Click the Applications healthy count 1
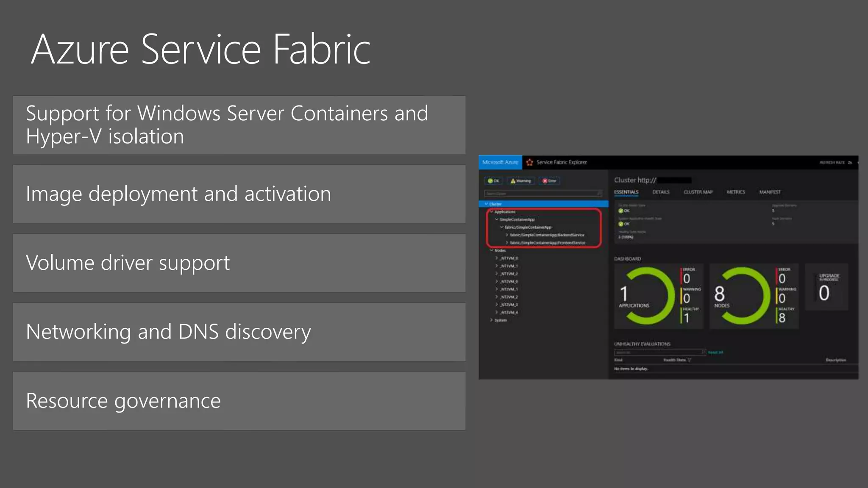The height and width of the screenshot is (488, 868). [x=687, y=318]
